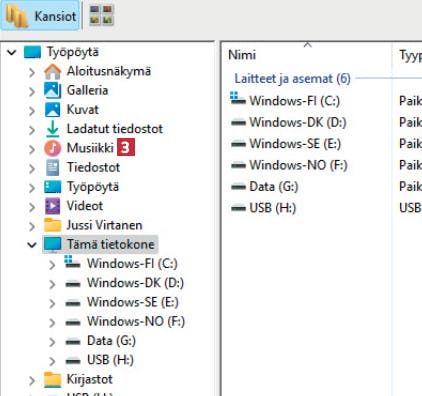Toggle the Kansiot folders pane button
Viewport: 422px width, 396px height.
point(40,16)
